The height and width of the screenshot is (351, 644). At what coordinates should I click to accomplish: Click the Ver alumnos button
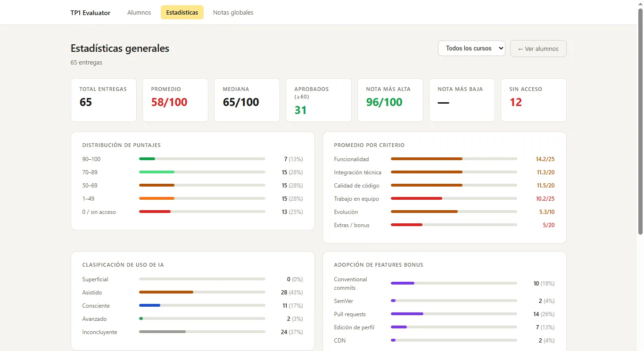[538, 49]
